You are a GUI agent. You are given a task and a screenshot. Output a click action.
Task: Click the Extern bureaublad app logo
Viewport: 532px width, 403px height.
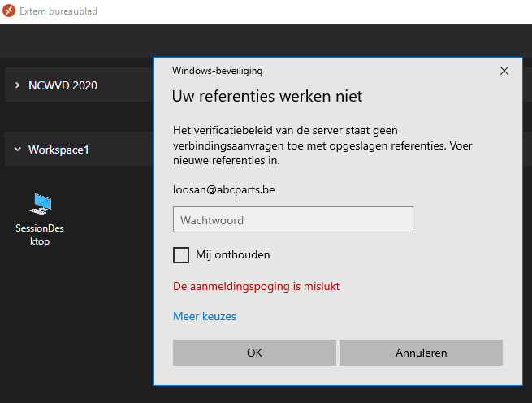9,11
